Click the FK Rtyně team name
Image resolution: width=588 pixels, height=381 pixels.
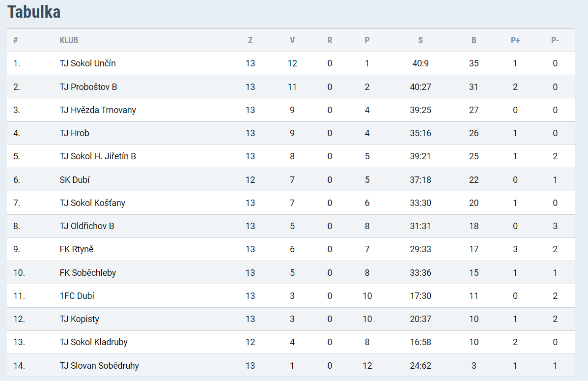tap(77, 249)
